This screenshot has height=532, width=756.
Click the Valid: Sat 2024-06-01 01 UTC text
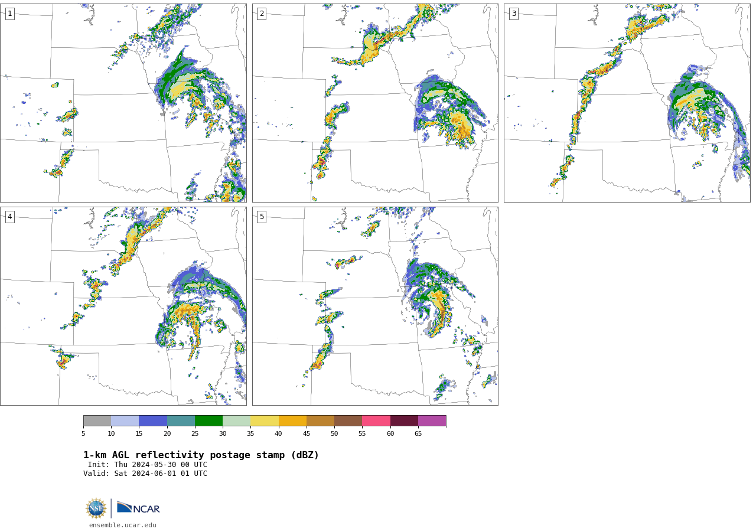[x=145, y=474]
